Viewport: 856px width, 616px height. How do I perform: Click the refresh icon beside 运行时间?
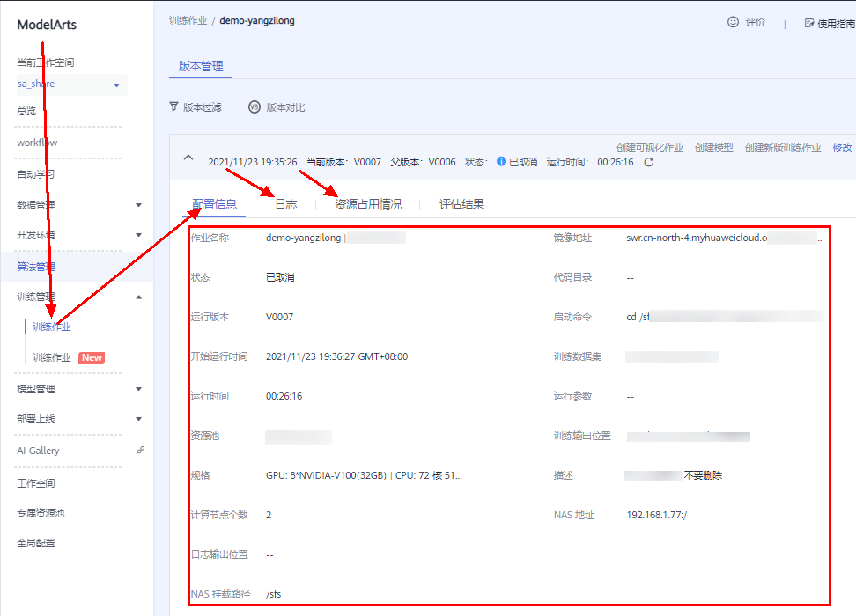click(x=648, y=162)
